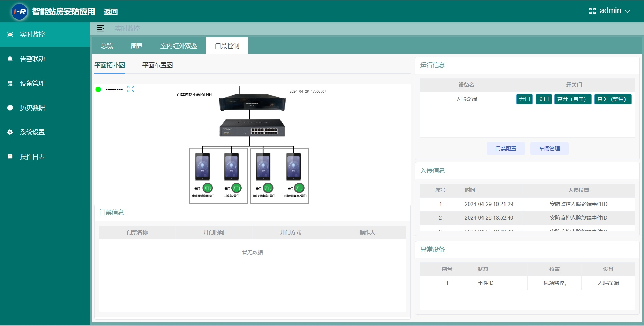Click face terminal for 走廊及辅助用房门
This screenshot has height=326, width=644.
pos(203,167)
